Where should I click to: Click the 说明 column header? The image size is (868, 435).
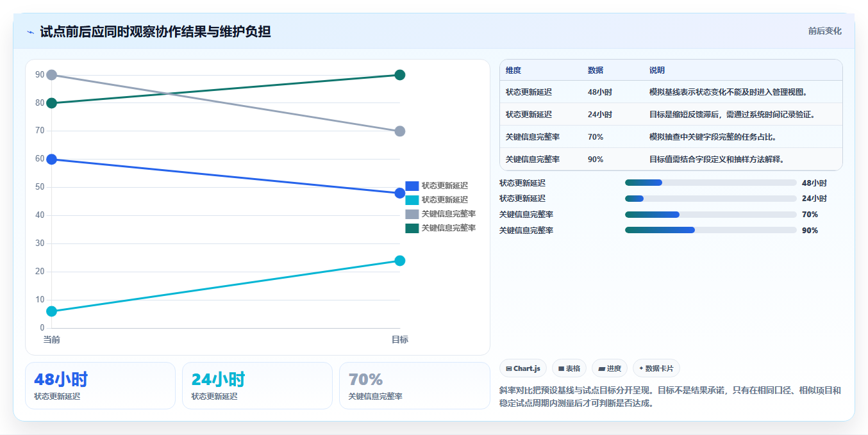pyautogui.click(x=657, y=70)
